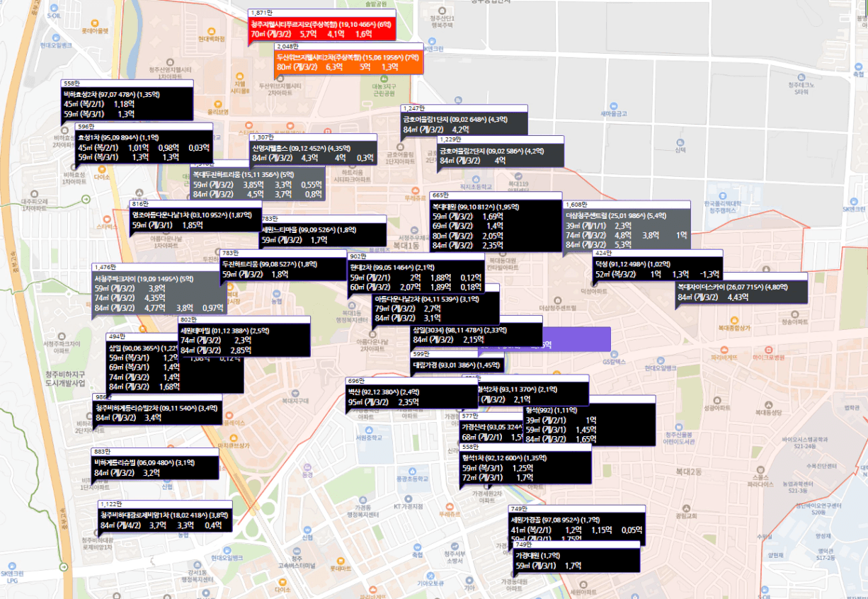
Task: Select the 대림가경 listing box
Action: pos(457,363)
